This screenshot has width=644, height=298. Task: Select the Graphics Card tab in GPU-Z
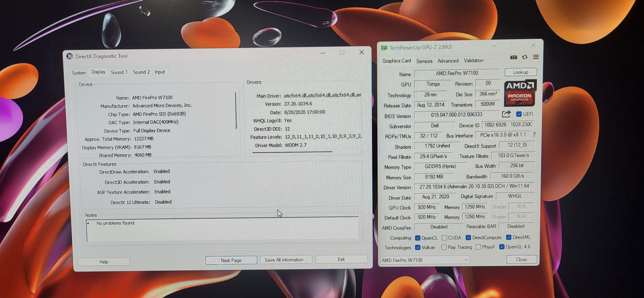coord(397,61)
